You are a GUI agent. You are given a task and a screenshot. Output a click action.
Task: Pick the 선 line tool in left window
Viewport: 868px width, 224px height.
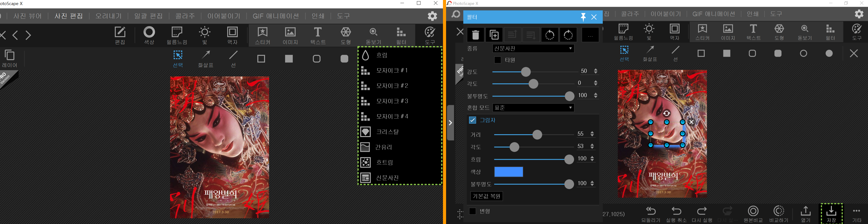pos(233,59)
